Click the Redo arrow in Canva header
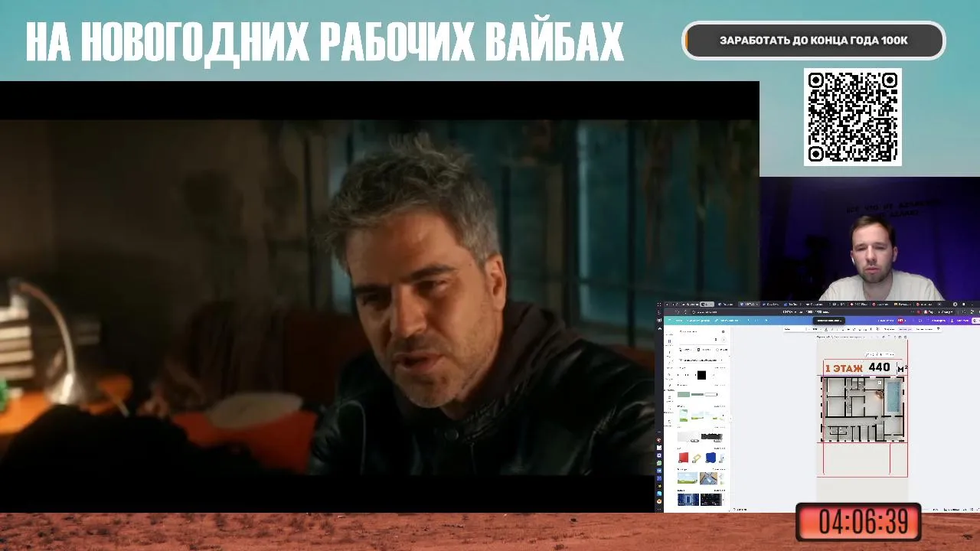This screenshot has width=980, height=551. pos(757,321)
